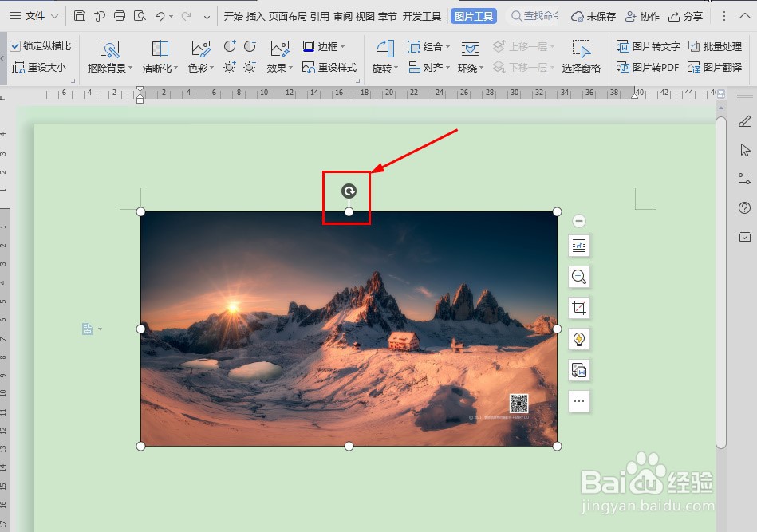Screen dimensions: 757x532
Task: Expand the Align (对齐) dropdown
Action: point(448,67)
